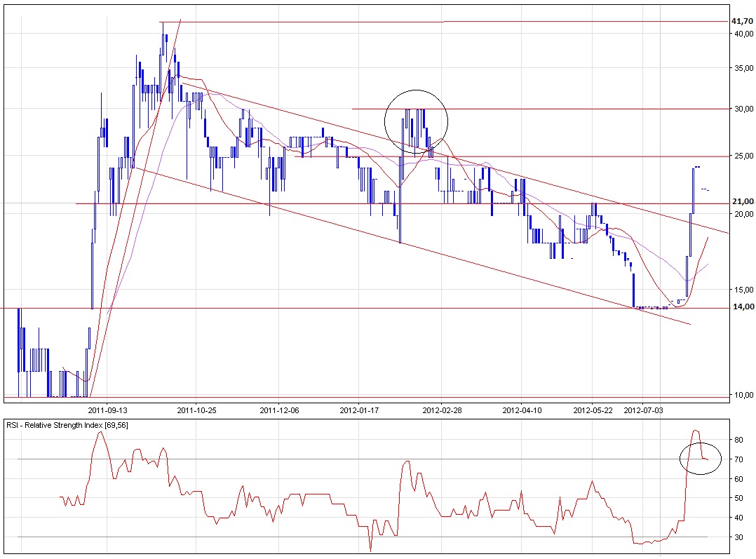The image size is (756, 559).
Task: Click the RSI - Relative Strength Index title
Action: (67, 426)
